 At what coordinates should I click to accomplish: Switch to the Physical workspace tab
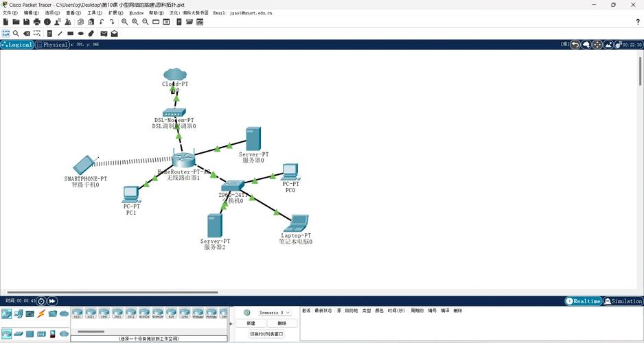(x=52, y=45)
